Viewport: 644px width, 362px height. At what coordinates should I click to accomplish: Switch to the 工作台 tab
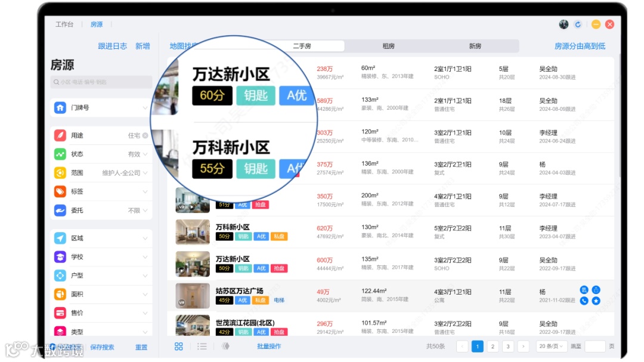pyautogui.click(x=64, y=24)
